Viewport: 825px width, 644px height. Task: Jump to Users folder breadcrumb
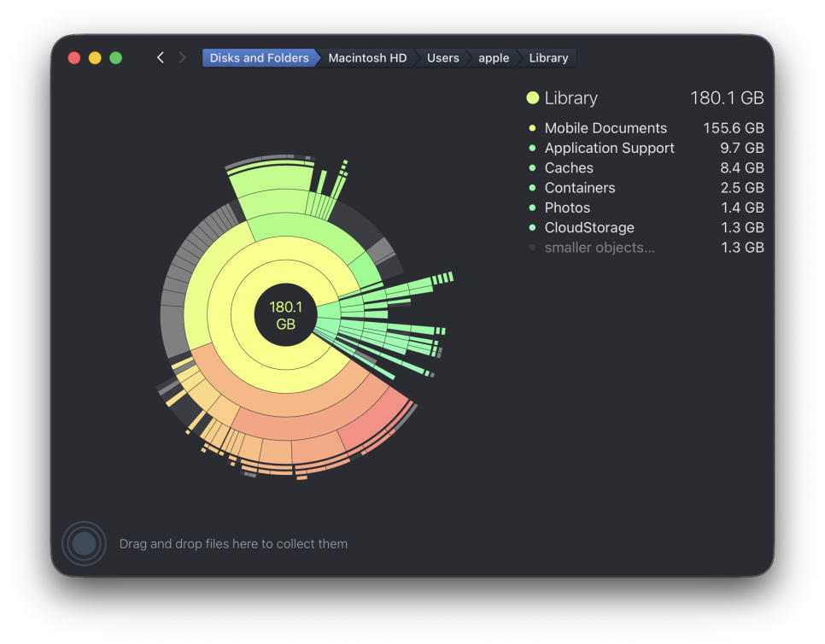point(442,58)
